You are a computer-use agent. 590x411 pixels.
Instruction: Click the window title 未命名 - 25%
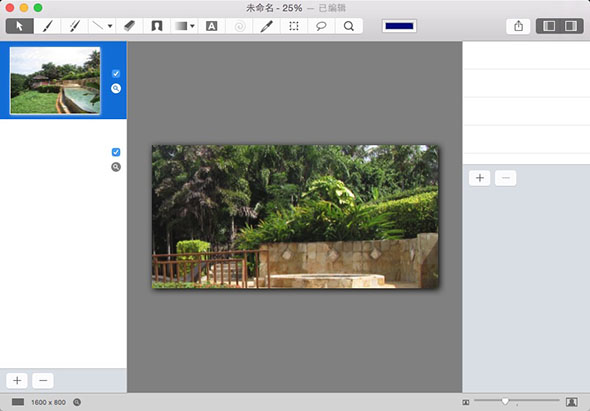click(274, 8)
